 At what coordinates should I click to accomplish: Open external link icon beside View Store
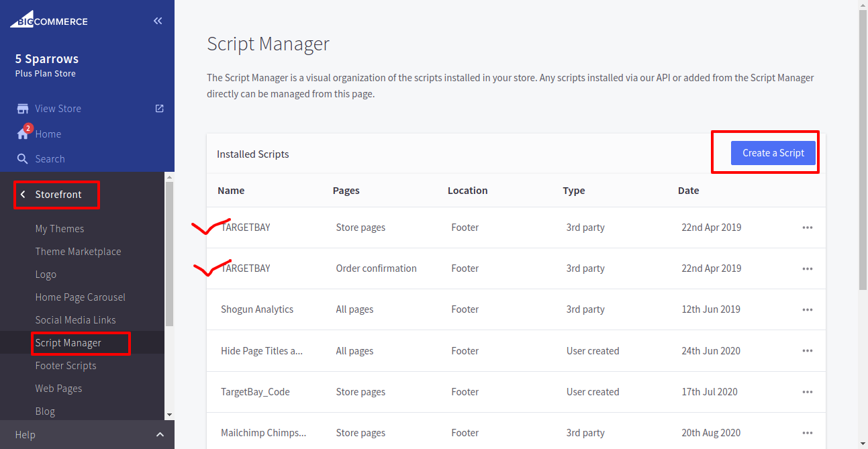pyautogui.click(x=159, y=108)
